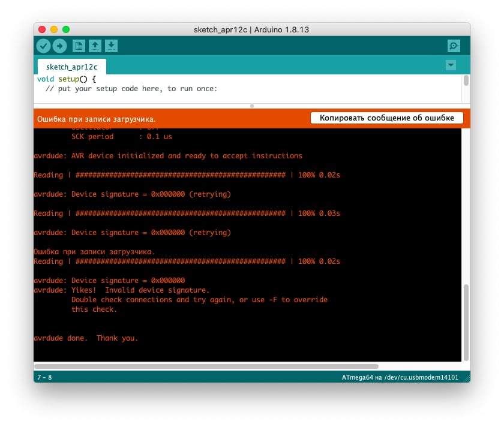504x427 pixels.
Task: Click the editor vertical scrollbar thumb
Action: tap(466, 80)
